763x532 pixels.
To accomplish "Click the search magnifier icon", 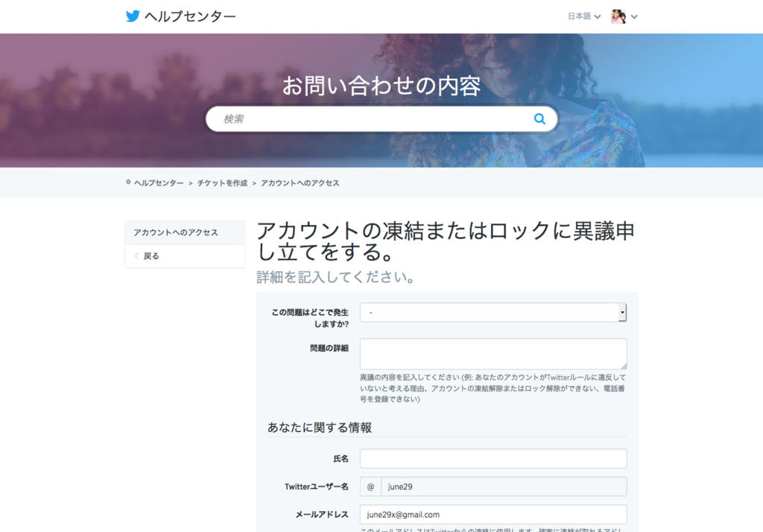I will coord(539,118).
